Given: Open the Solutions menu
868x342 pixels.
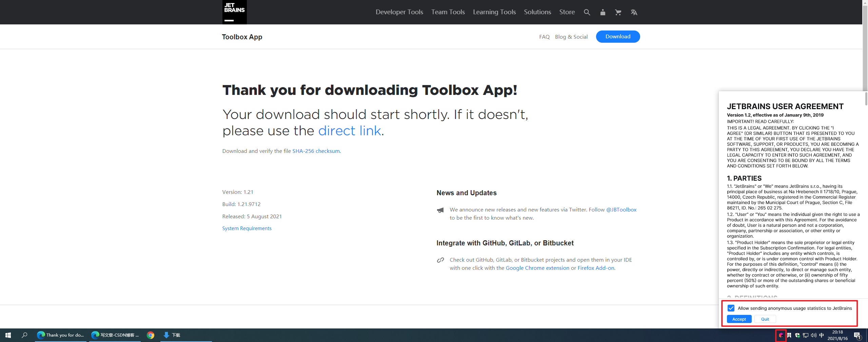Looking at the screenshot, I should (537, 12).
